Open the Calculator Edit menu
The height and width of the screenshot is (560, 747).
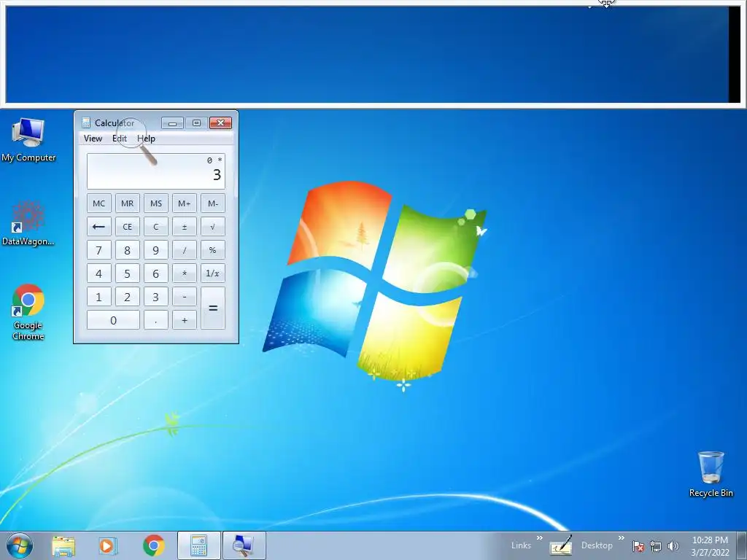click(x=119, y=139)
